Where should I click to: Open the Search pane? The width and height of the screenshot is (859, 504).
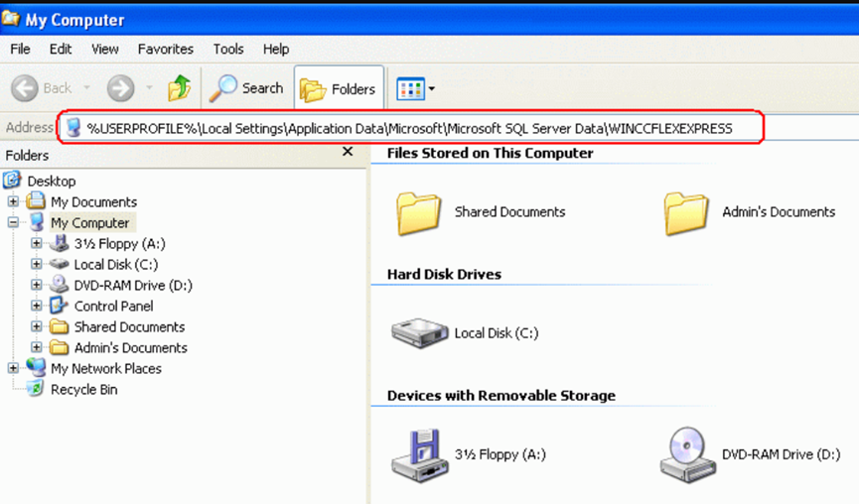point(246,88)
